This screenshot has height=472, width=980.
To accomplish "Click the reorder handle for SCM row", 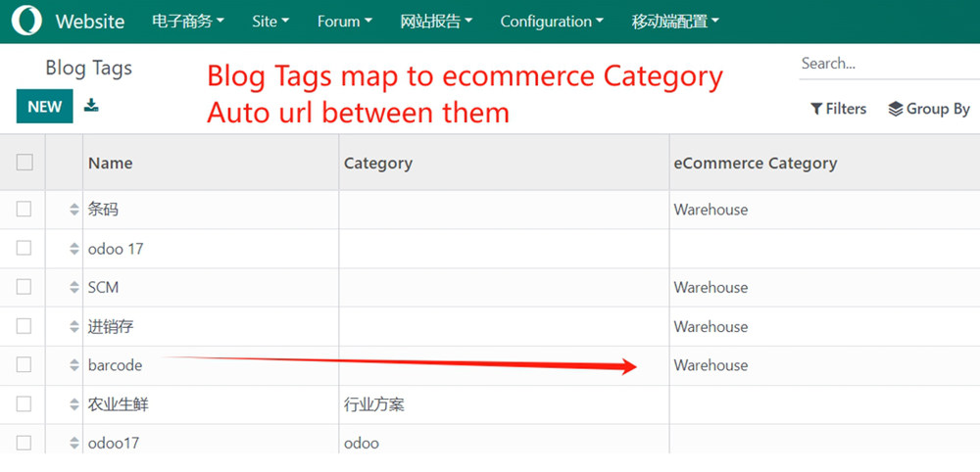I will coord(74,288).
